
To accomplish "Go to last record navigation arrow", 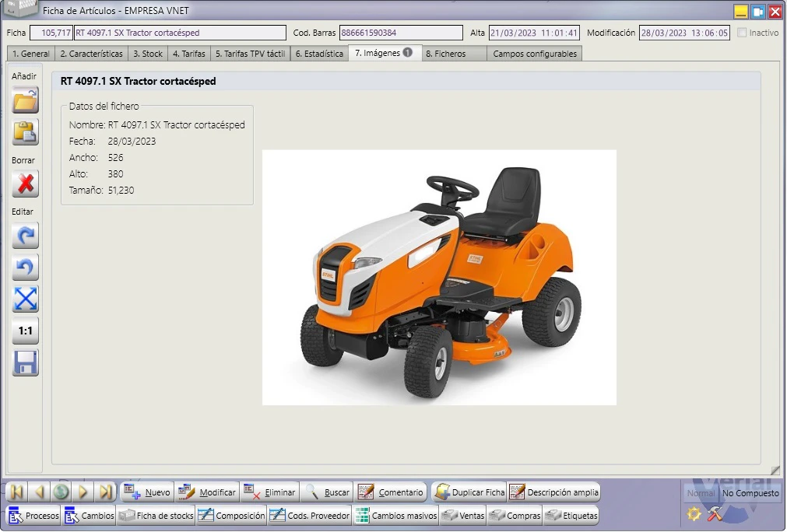I will (105, 492).
